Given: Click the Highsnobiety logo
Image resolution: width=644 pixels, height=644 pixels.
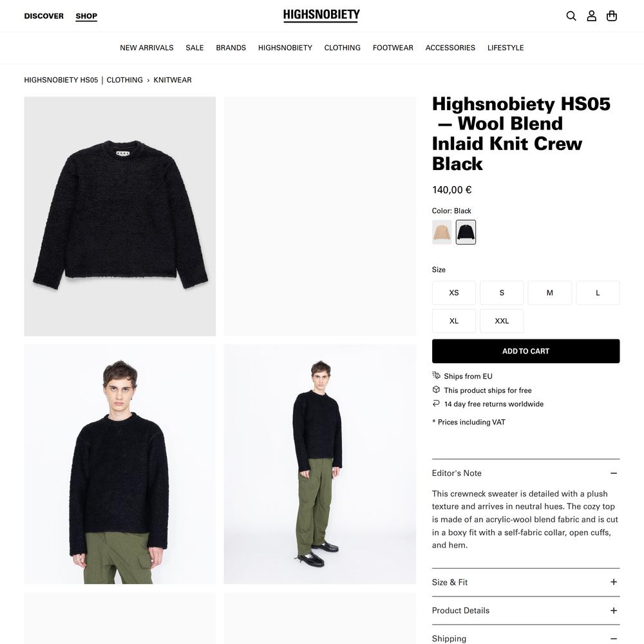Looking at the screenshot, I should click(x=321, y=15).
